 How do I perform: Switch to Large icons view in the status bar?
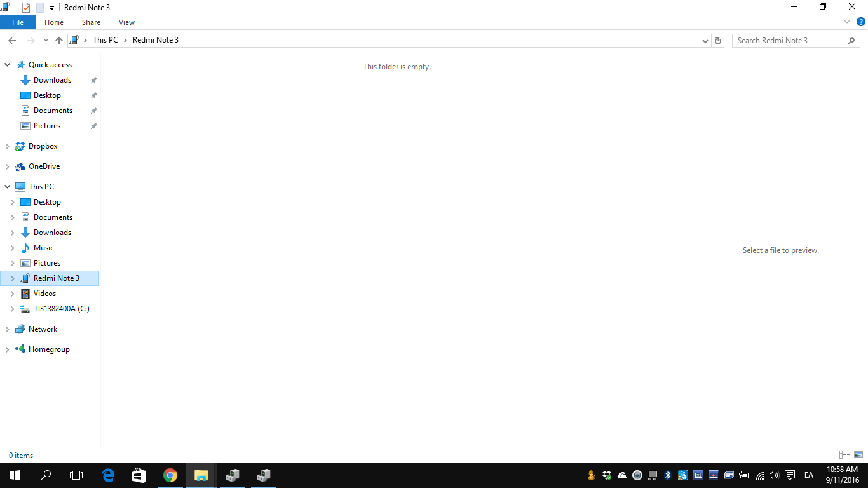pos(858,455)
